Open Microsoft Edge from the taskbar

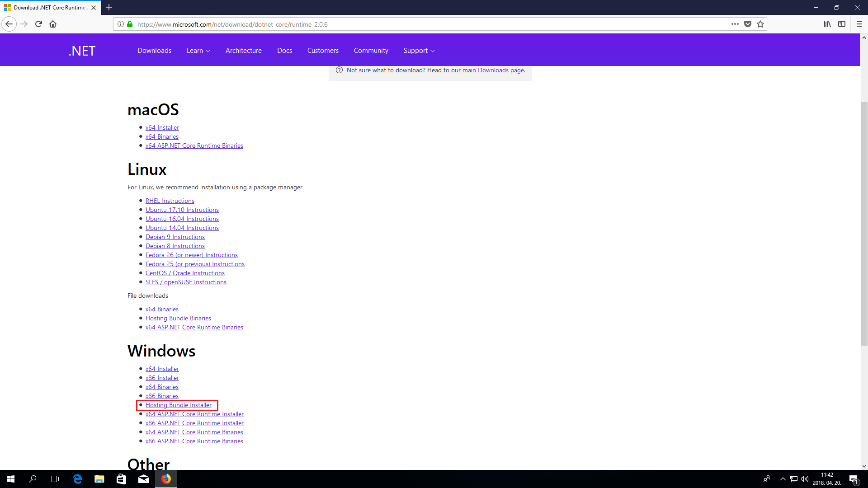click(x=77, y=479)
